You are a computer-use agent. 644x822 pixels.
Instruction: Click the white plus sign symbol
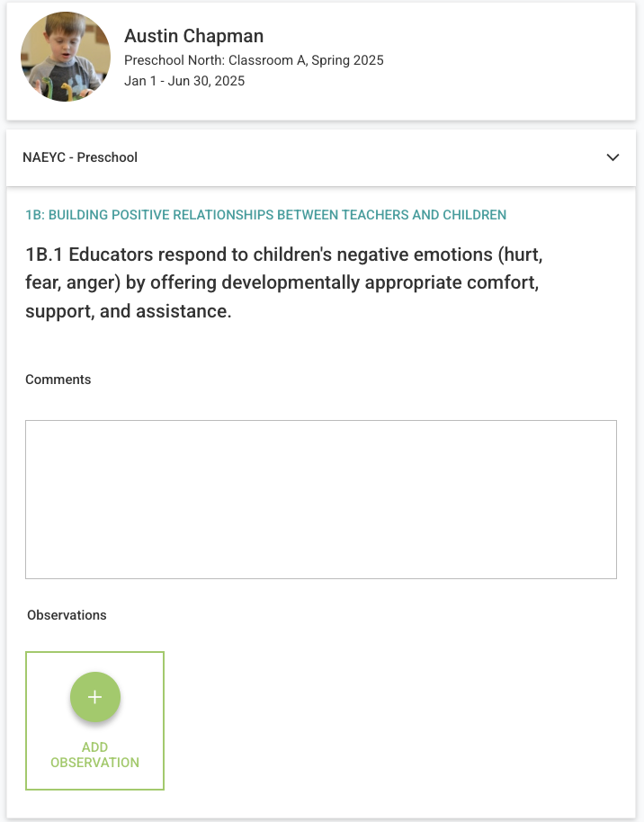[x=95, y=697]
